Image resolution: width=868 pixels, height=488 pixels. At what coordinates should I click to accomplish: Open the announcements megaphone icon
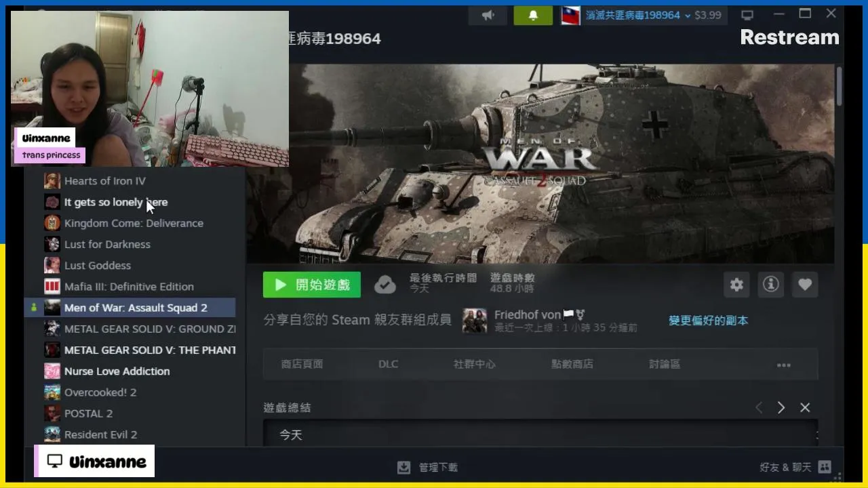pyautogui.click(x=488, y=15)
